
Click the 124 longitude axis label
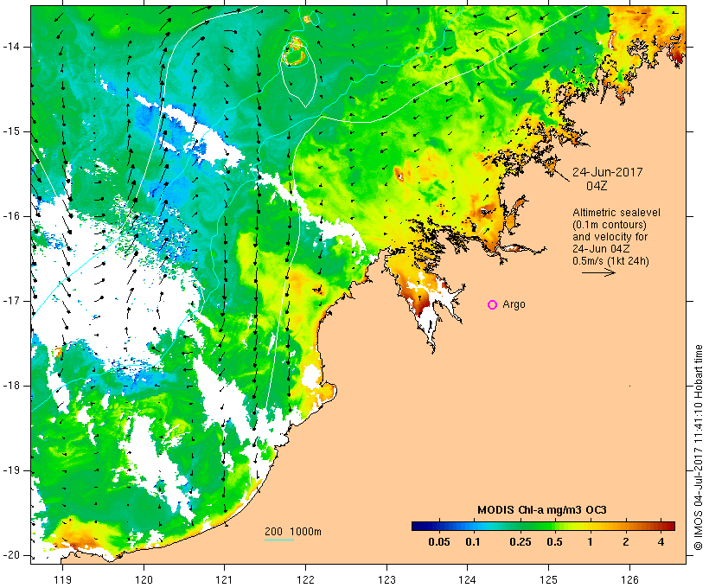(467, 579)
